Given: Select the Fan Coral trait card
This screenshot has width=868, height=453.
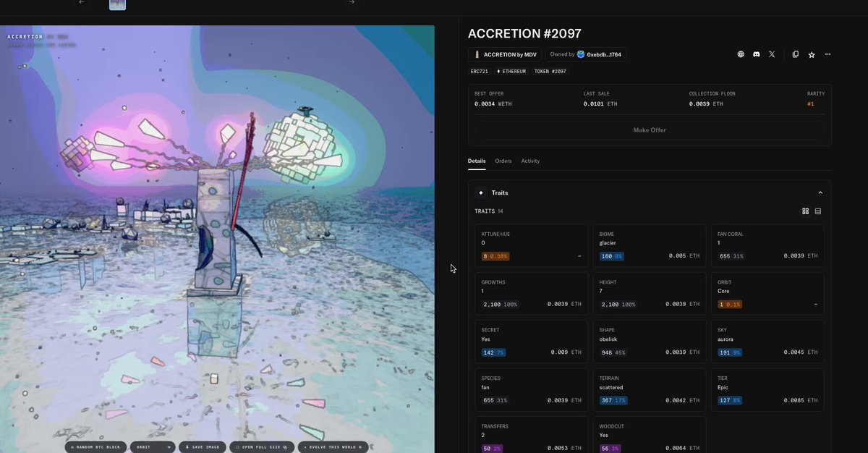Looking at the screenshot, I should pos(767,245).
